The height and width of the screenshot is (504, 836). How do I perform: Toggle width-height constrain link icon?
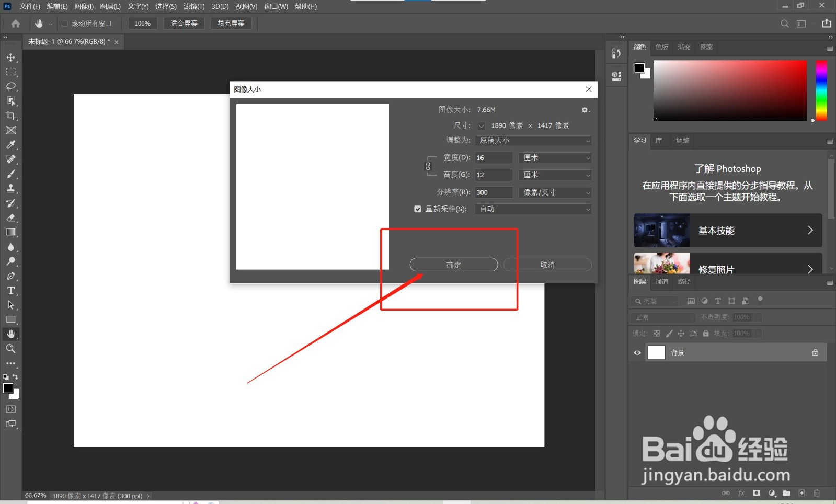(428, 166)
